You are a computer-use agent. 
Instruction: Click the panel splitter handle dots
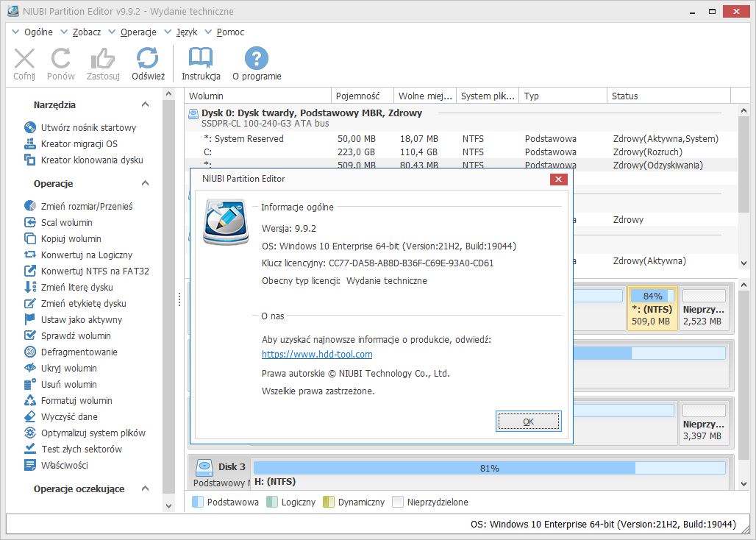point(179,299)
